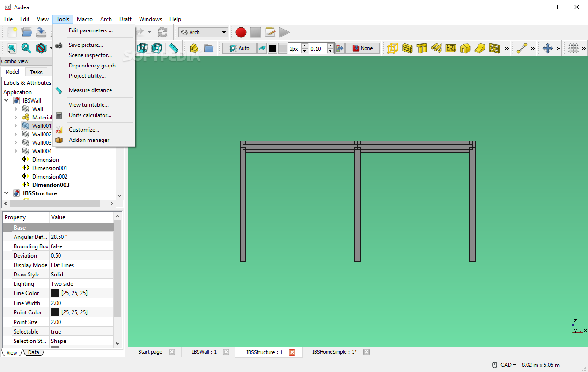Expand the Wall004 tree item

click(15, 151)
